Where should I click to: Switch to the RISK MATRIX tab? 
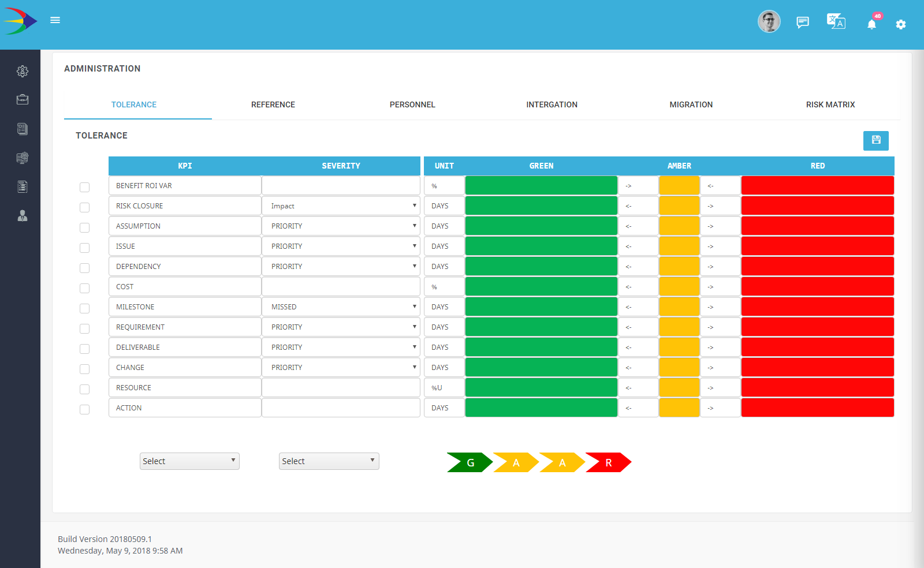pos(830,104)
